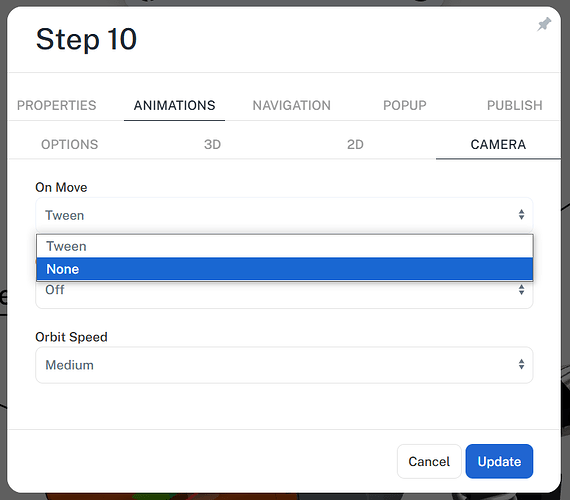Click the Update button
570x500 pixels.
499,461
